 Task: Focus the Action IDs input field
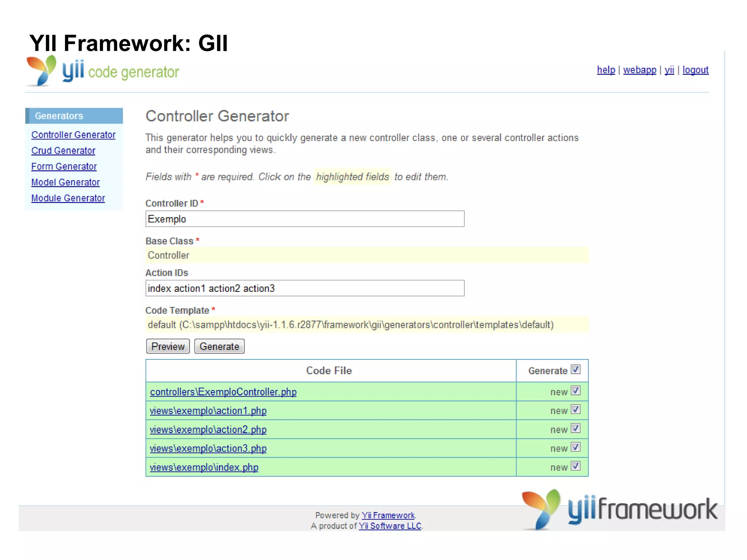tap(305, 288)
